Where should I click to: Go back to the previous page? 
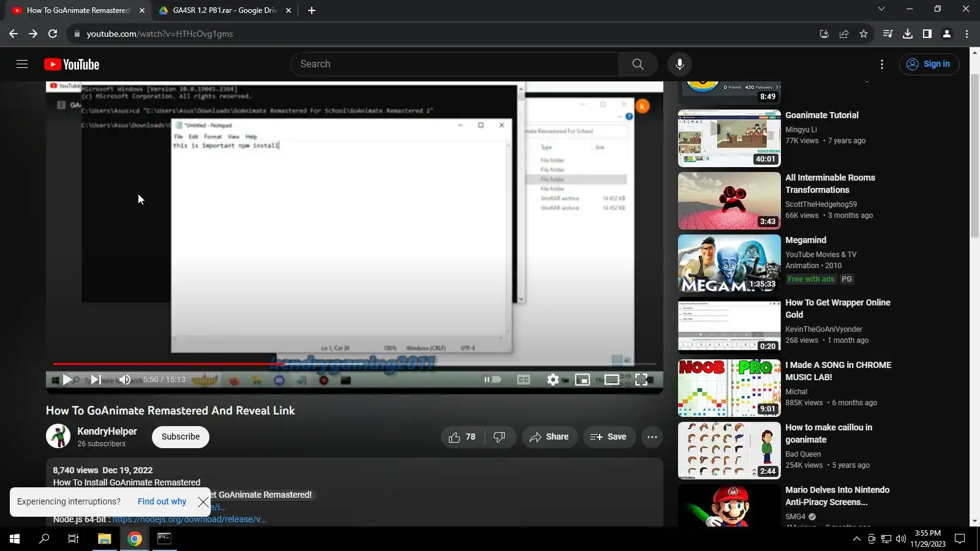[13, 34]
